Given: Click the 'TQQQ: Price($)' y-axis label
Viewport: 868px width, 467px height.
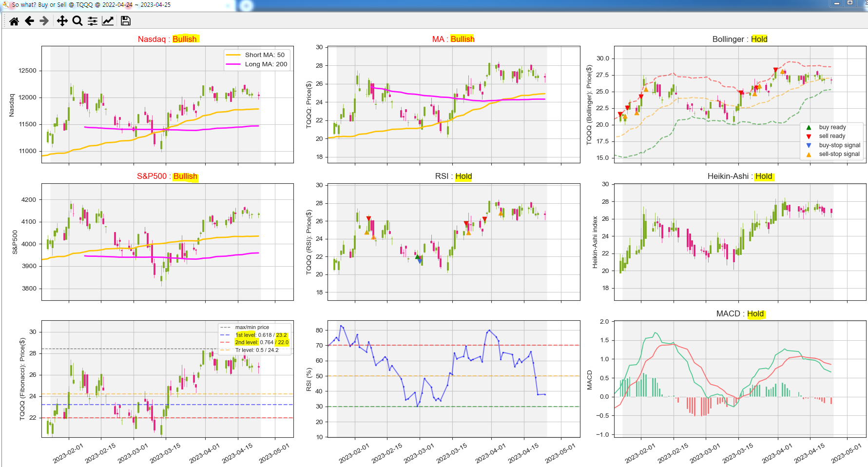Looking at the screenshot, I should click(x=309, y=105).
